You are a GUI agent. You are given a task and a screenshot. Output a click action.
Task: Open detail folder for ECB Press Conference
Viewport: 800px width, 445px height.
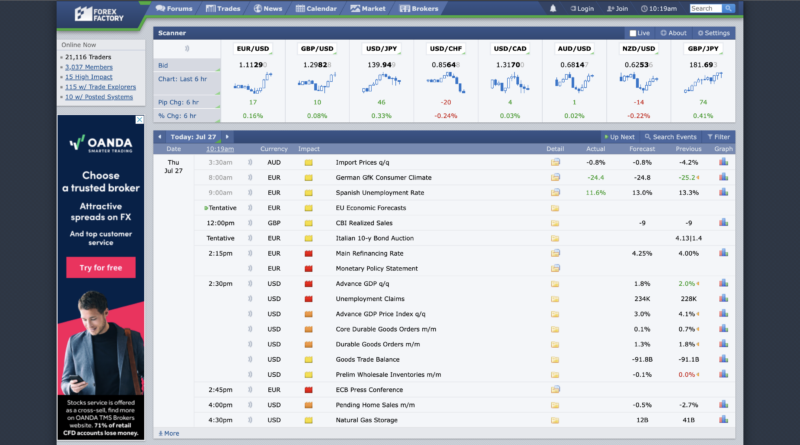[x=555, y=389]
